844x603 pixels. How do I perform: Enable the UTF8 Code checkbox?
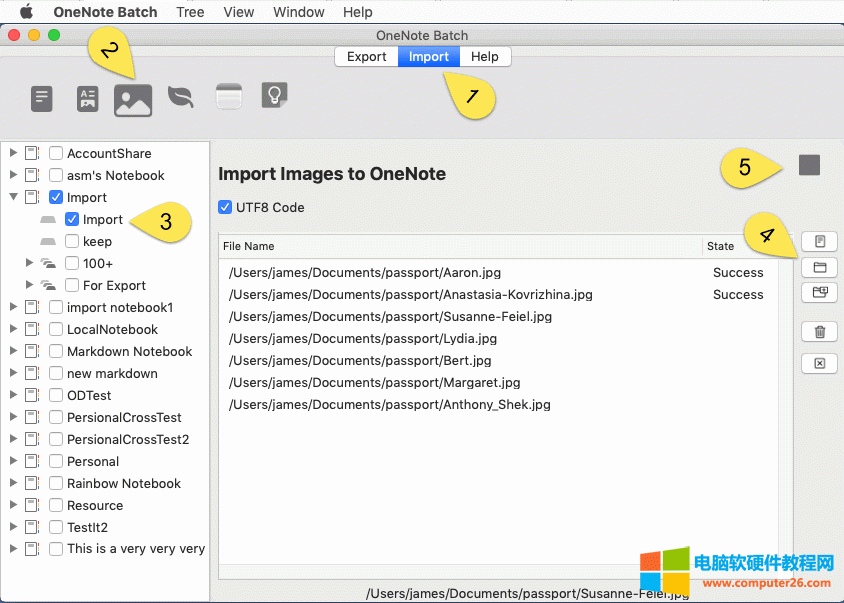coord(225,207)
